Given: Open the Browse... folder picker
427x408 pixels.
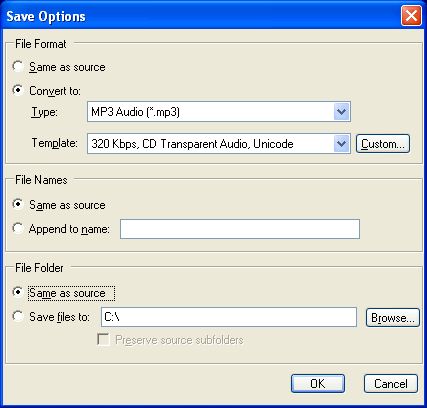Looking at the screenshot, I should [x=393, y=318].
